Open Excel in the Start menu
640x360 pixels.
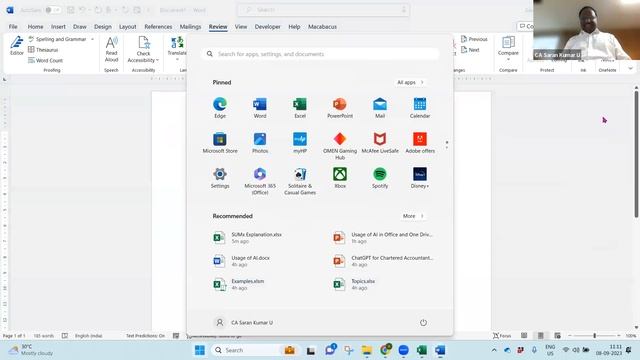tap(300, 108)
